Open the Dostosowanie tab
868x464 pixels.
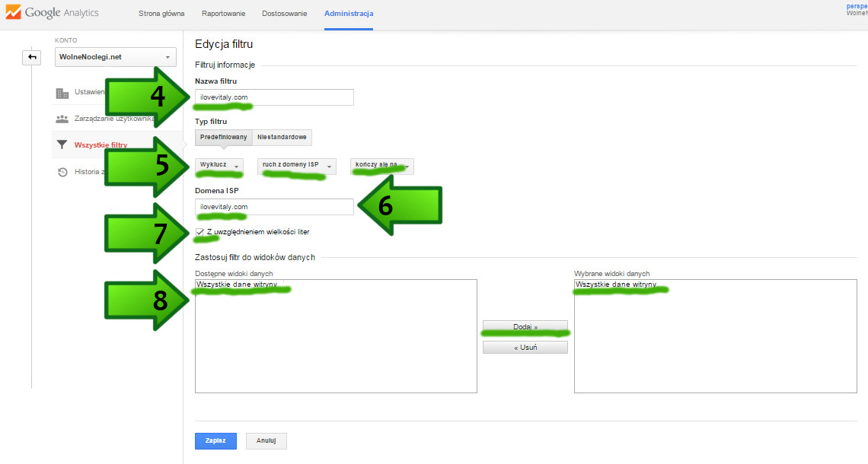(x=286, y=14)
